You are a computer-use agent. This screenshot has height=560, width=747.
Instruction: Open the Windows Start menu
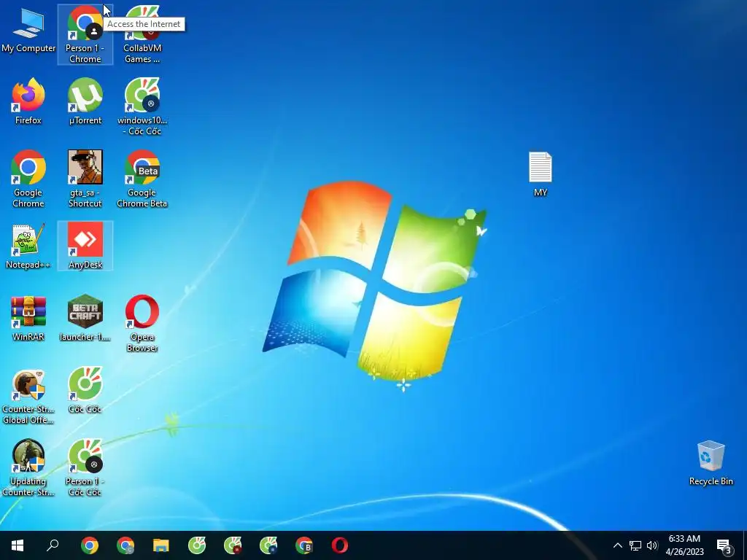point(18,545)
